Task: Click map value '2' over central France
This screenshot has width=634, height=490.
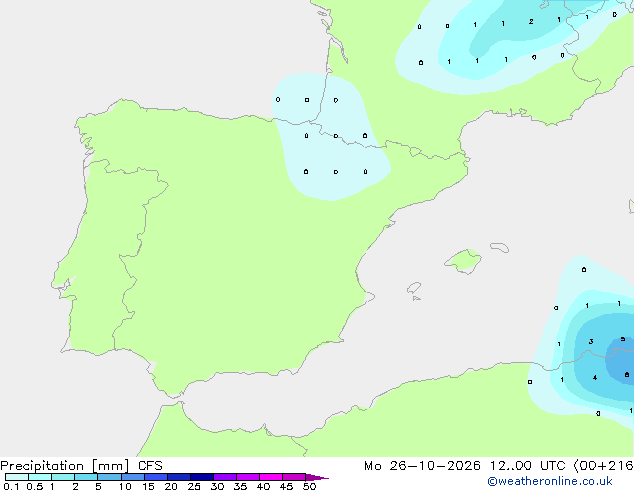Action: tap(531, 21)
